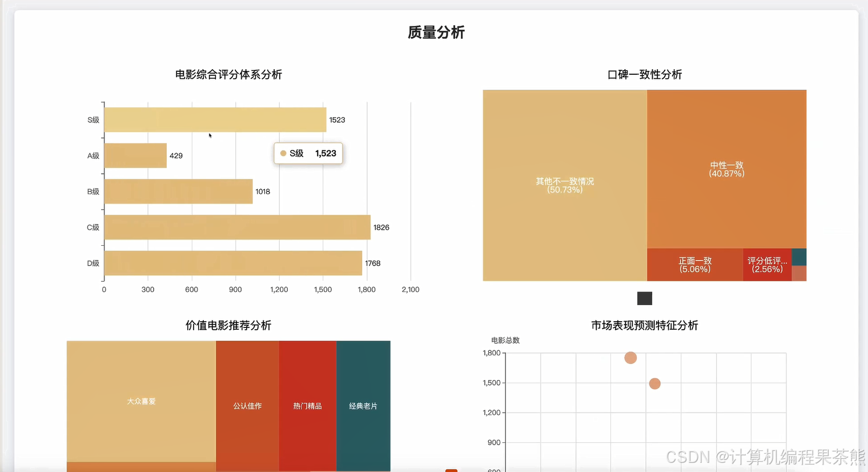Screen dimensions: 868x472
Task: Select the 评分低评 (2.56%) treemap block
Action: [x=767, y=265]
